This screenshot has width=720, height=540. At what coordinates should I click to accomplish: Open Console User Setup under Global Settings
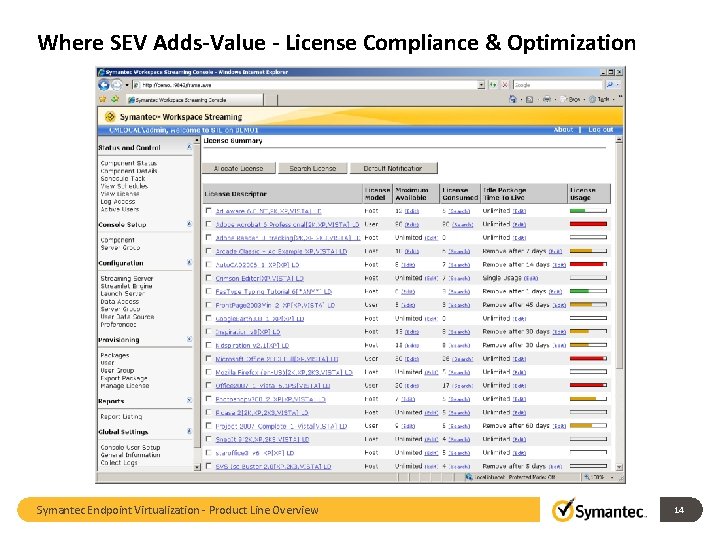point(130,447)
